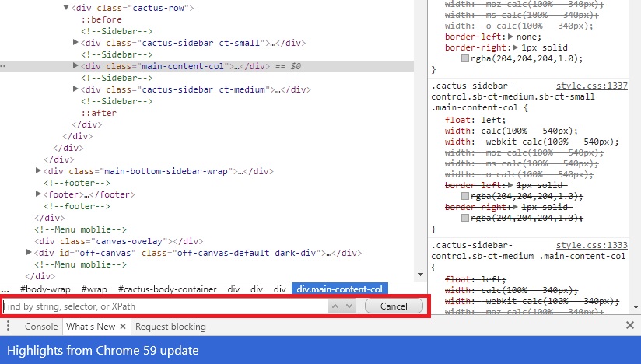Close the DevTools drawer
The height and width of the screenshot is (364, 641).
(630, 325)
